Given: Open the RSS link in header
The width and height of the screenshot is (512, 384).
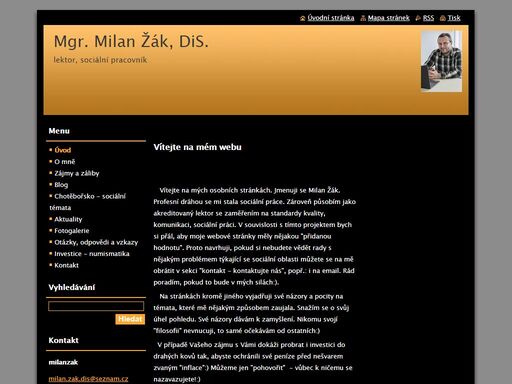Looking at the screenshot, I should tap(428, 18).
